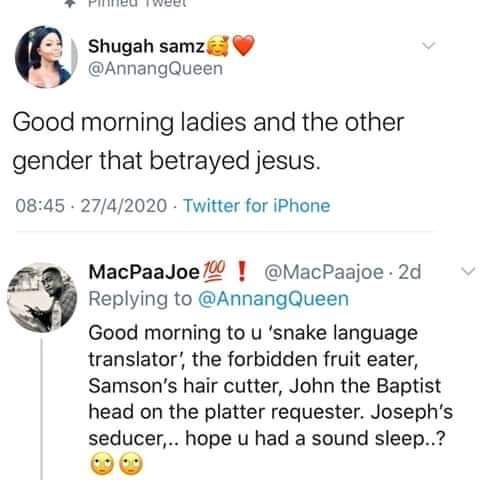This screenshot has width=480, height=480.
Task: Open Shugah samz profile picture
Action: click(46, 56)
